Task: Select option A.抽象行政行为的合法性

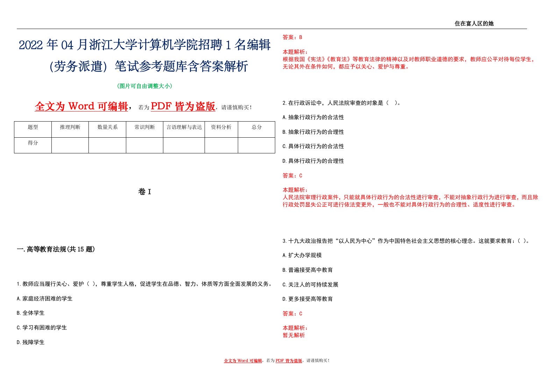Action: (x=313, y=117)
